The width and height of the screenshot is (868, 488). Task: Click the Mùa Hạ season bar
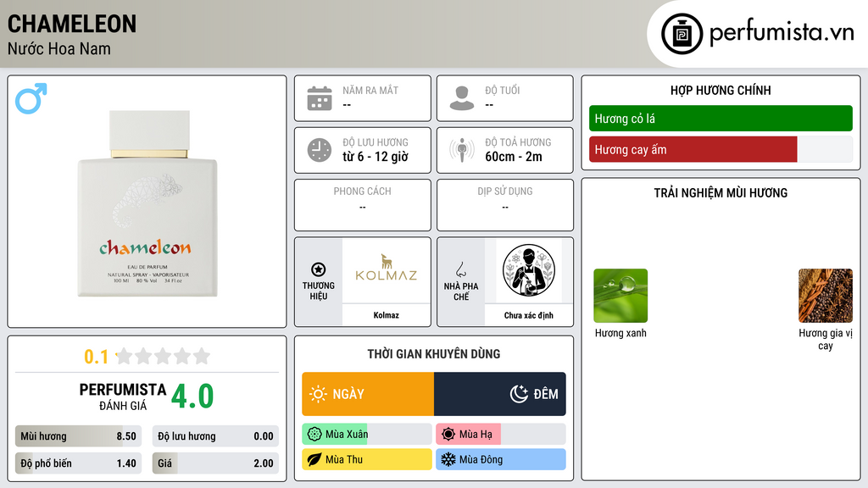tap(501, 435)
